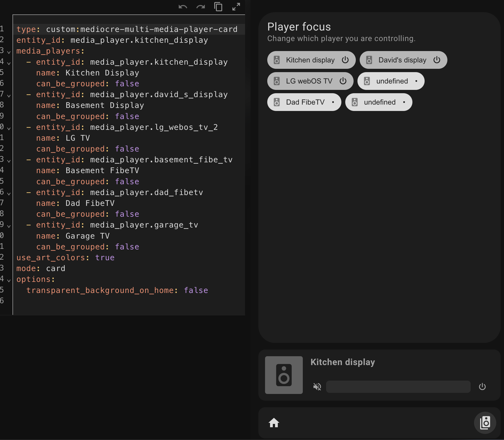Toggle power on LG webOS TV chip
The width and height of the screenshot is (504, 440).
tap(343, 81)
